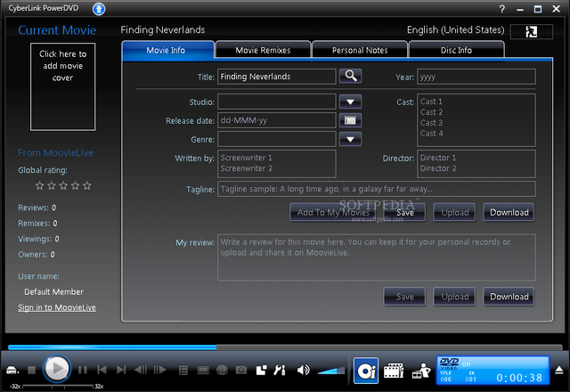Open the Personal Notes tab
Image resolution: width=570 pixels, height=392 pixels.
coord(360,50)
